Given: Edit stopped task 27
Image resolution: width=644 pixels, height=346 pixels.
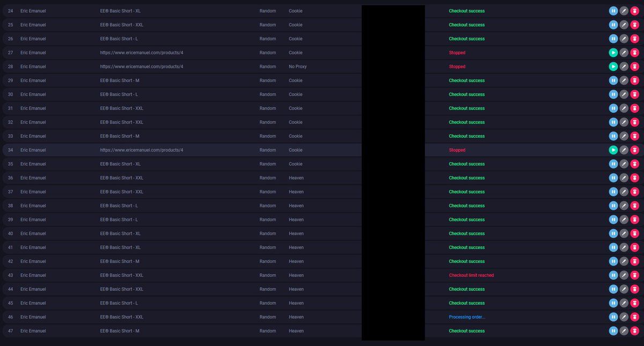Looking at the screenshot, I should coord(624,53).
